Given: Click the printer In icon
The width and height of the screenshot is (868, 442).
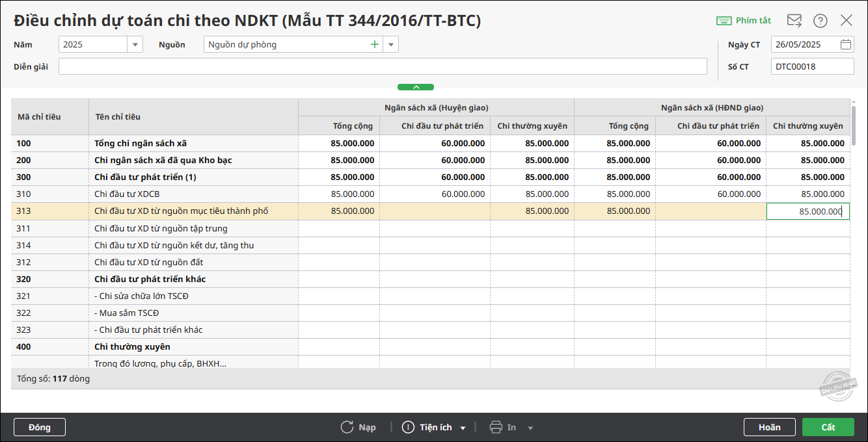Looking at the screenshot, I should [x=496, y=427].
